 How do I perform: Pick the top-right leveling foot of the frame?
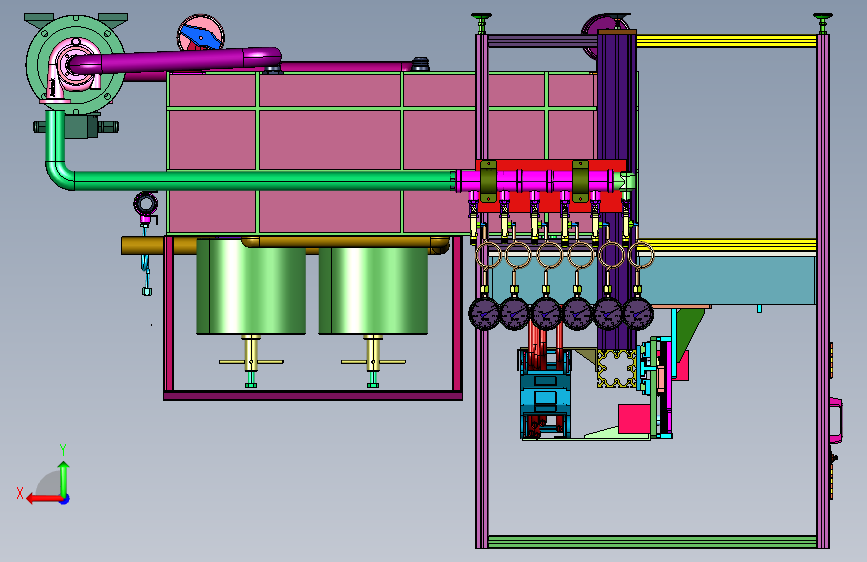click(822, 23)
